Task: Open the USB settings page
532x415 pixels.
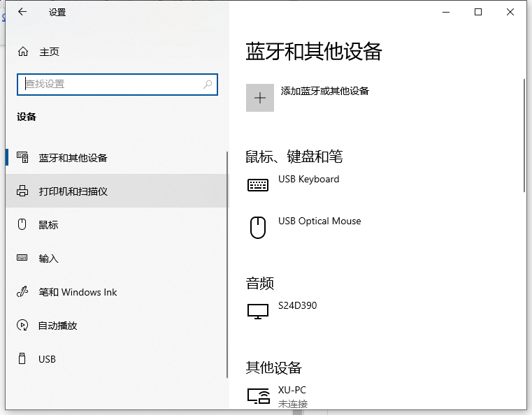Action: tap(47, 359)
